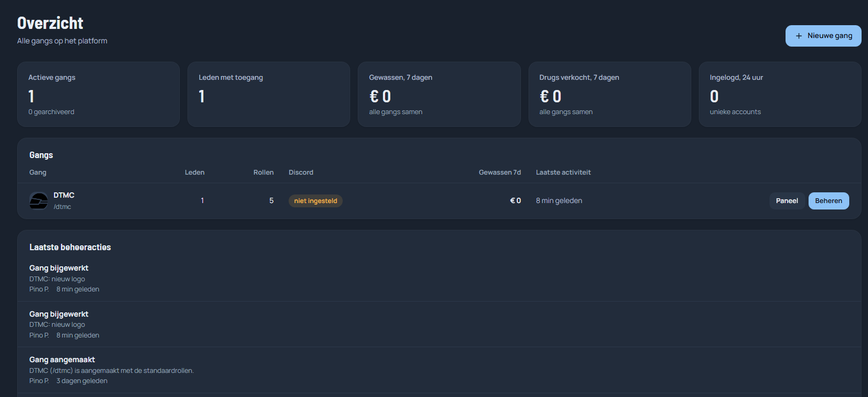The image size is (868, 397).
Task: Open the Gang aangemaakt log entry
Action: coord(439,370)
